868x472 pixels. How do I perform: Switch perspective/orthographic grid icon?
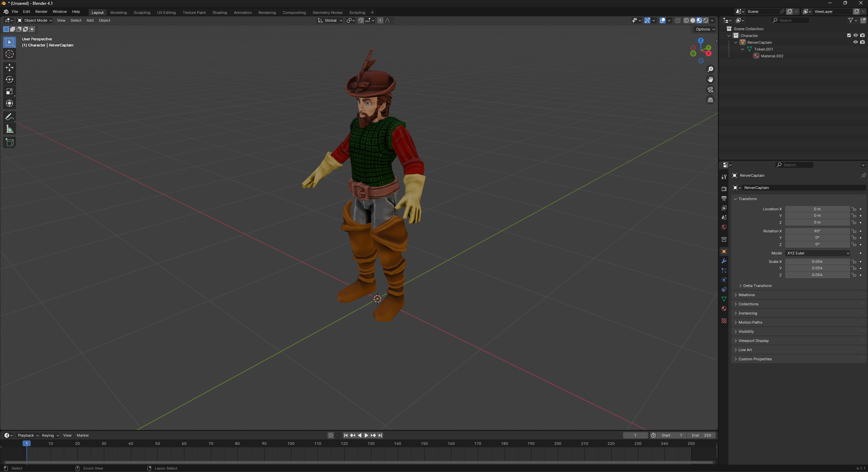tap(710, 100)
